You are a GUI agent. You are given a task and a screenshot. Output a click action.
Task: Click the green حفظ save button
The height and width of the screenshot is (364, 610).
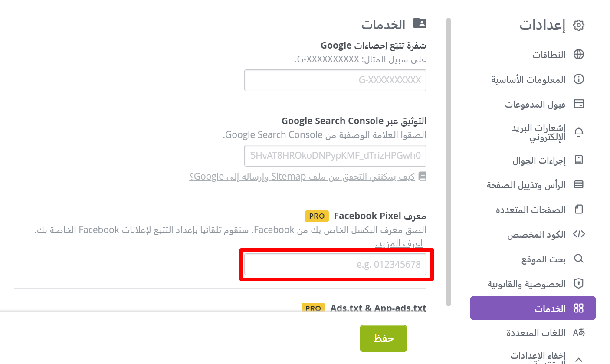click(x=384, y=338)
